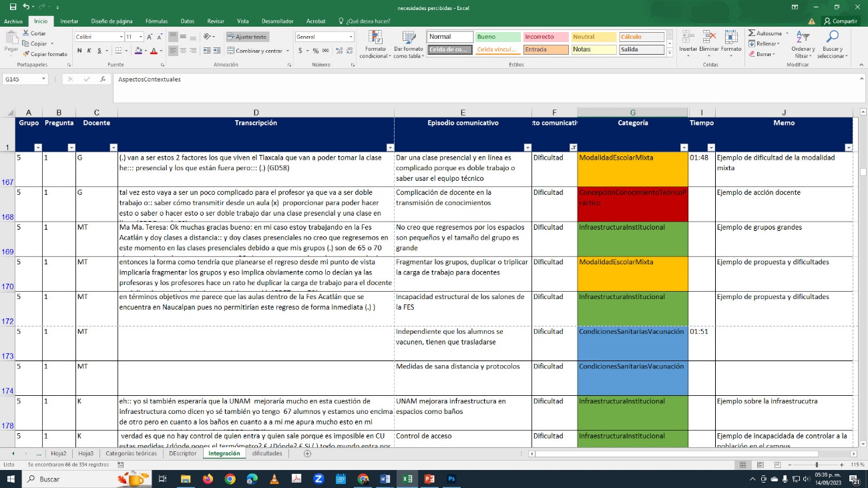The height and width of the screenshot is (488, 868).
Task: Increase font size with the large A icon
Action: 150,37
